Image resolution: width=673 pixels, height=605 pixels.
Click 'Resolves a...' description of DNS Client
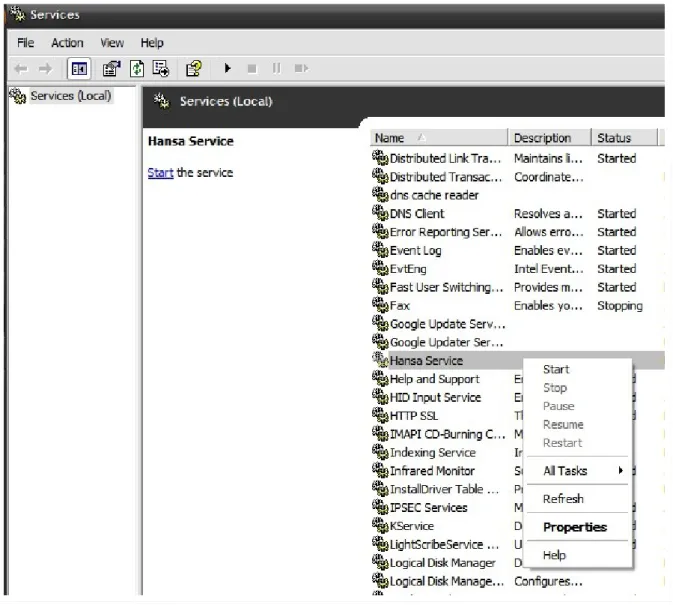click(549, 213)
